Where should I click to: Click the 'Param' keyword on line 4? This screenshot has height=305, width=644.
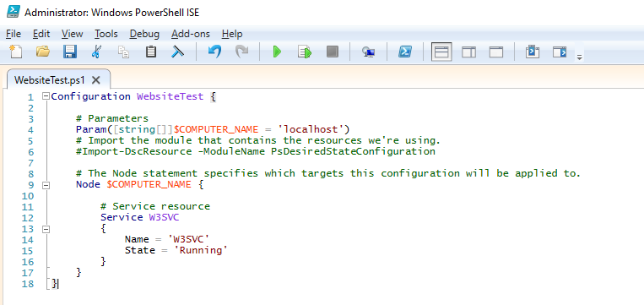pyautogui.click(x=91, y=130)
